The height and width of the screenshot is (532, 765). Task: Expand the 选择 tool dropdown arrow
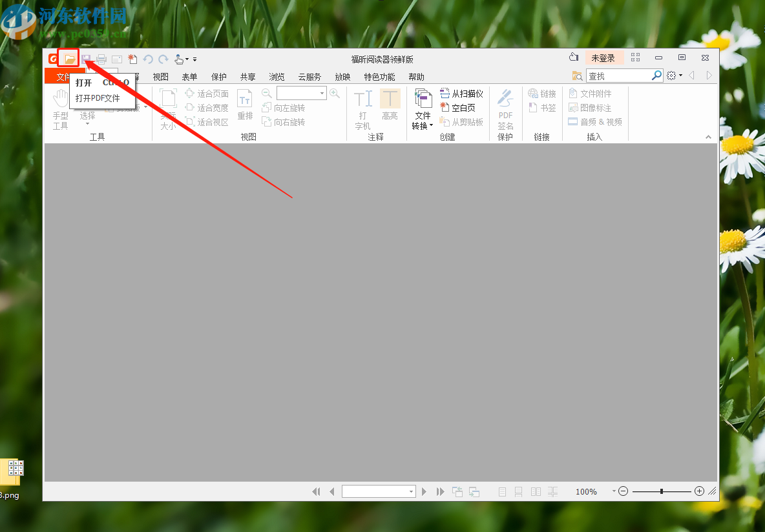pos(88,124)
